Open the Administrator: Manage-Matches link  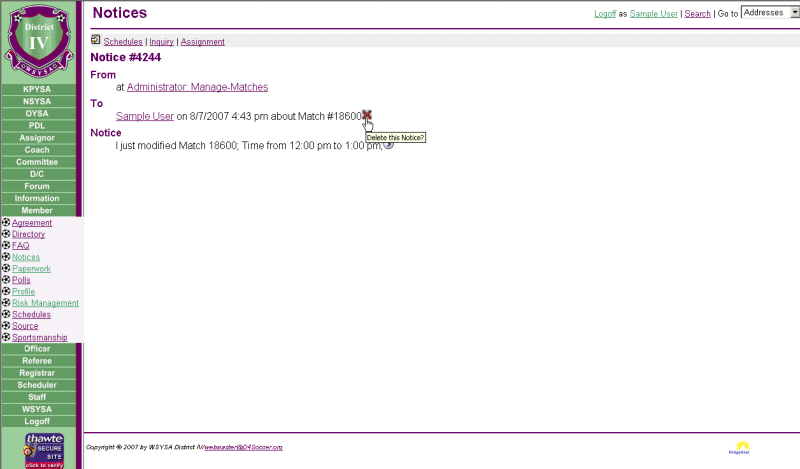197,87
